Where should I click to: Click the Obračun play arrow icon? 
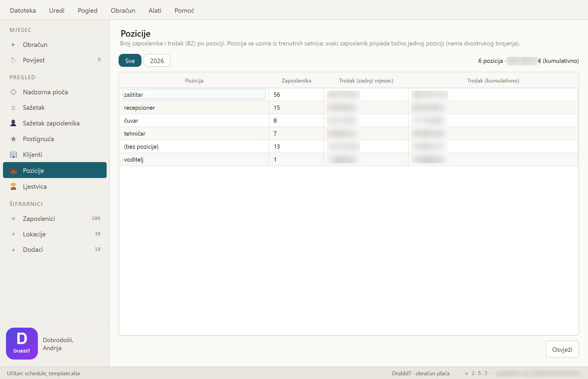click(13, 45)
